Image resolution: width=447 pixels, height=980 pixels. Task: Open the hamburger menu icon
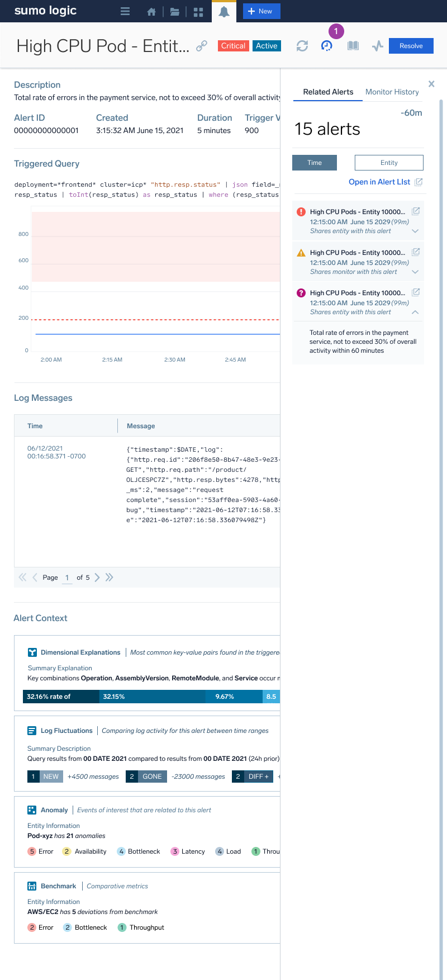click(x=125, y=11)
